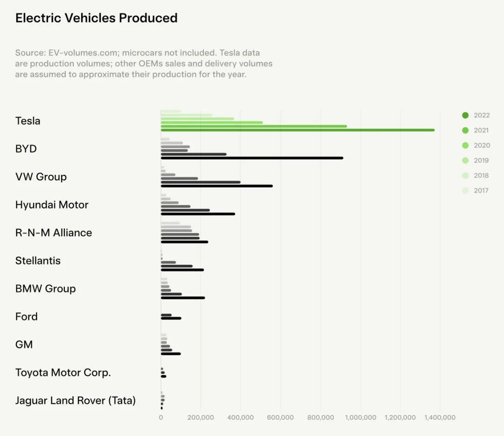Select the 2018 legend color dot
Viewport: 504px width, 436px height.
tap(465, 175)
